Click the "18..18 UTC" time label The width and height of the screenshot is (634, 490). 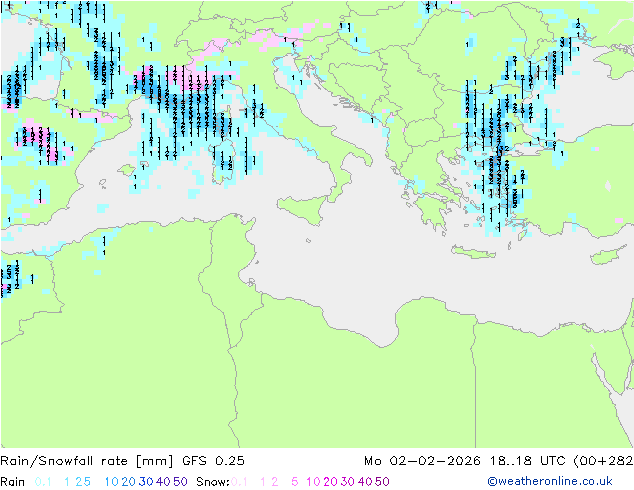point(528,461)
